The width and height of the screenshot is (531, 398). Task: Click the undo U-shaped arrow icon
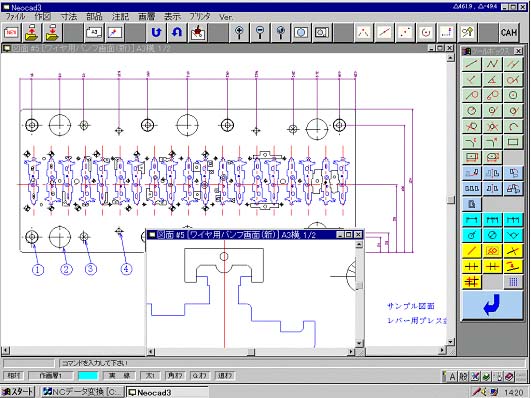tap(156, 33)
